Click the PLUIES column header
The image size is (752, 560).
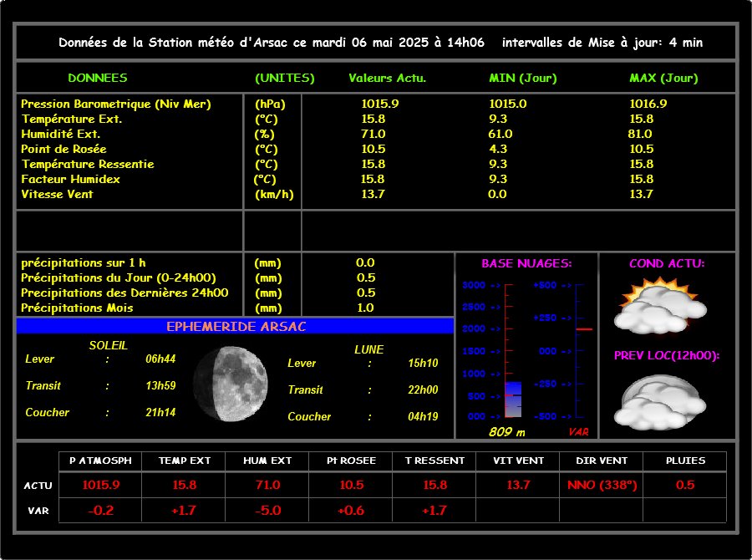tap(685, 461)
